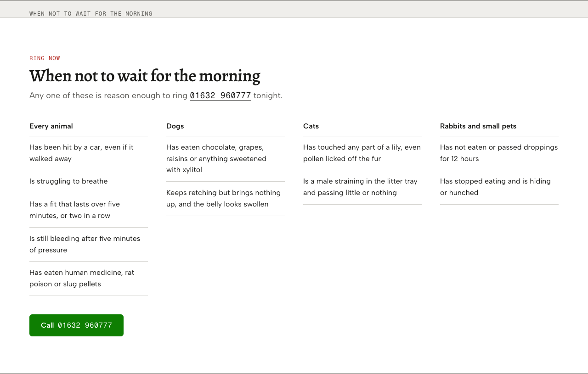Image resolution: width=588 pixels, height=374 pixels.
Task: Click 'Is still bleeding after five minutes' item
Action: pos(89,245)
